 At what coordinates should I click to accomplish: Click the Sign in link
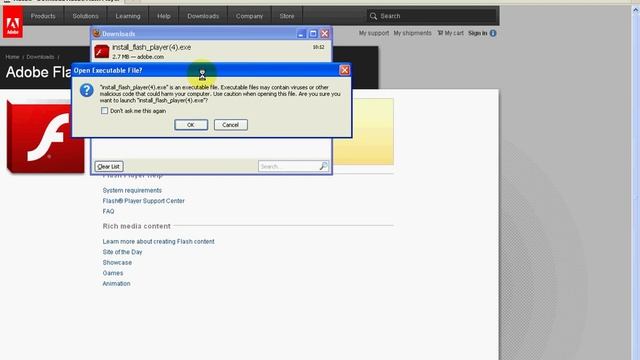coord(478,33)
